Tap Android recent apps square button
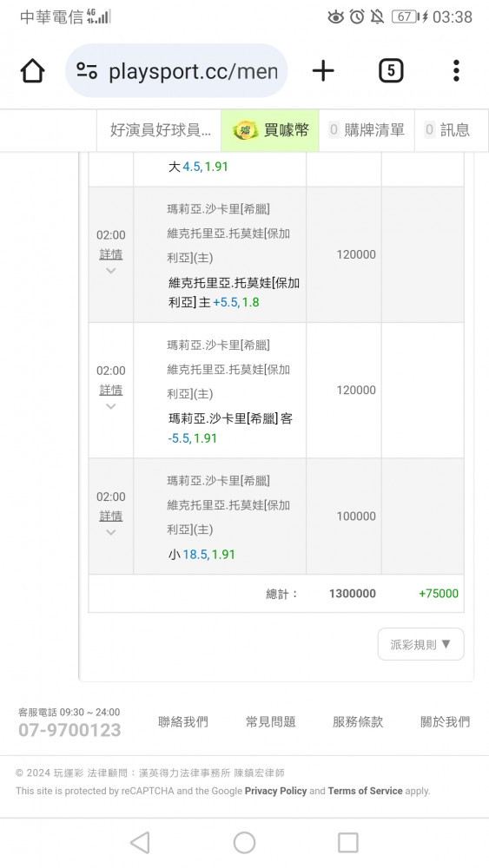Viewport: 489px width, 868px height. click(x=347, y=843)
